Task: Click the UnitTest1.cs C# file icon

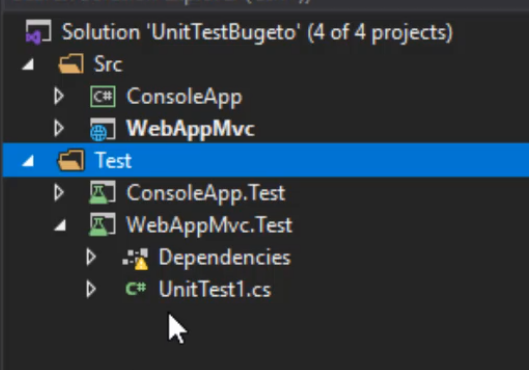Action: 136,289
